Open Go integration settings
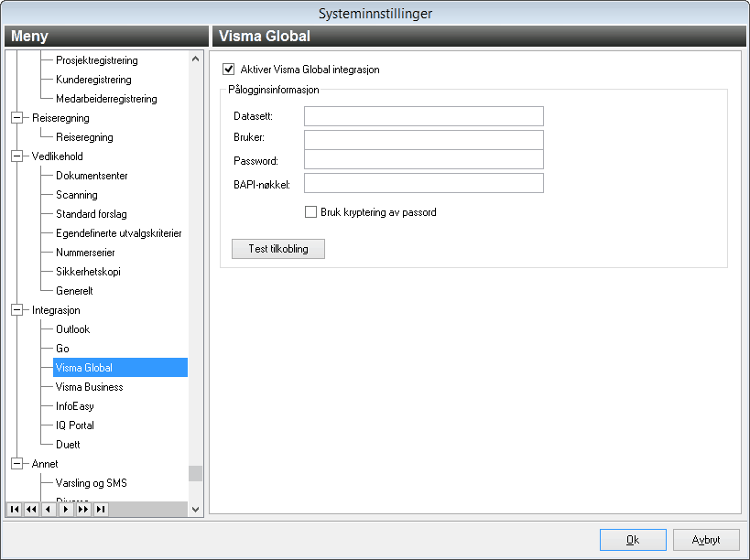750x560 pixels. [x=62, y=349]
